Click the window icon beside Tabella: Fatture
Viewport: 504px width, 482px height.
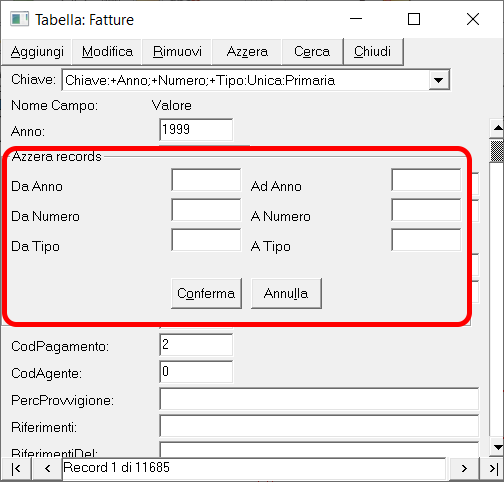(19, 19)
